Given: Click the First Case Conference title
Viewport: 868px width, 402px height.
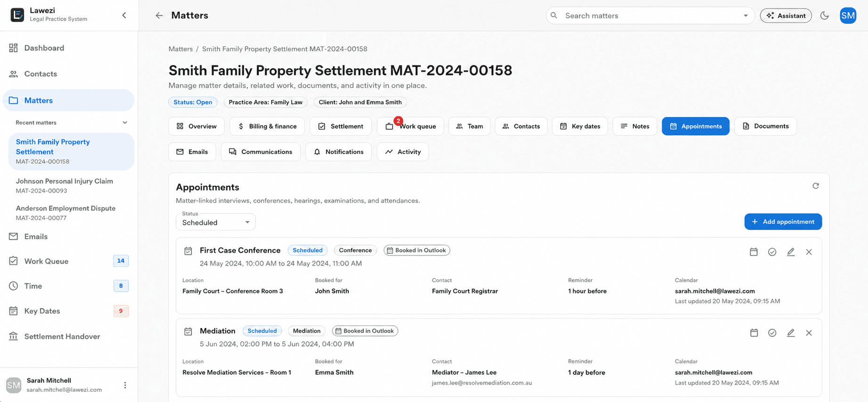Looking at the screenshot, I should 240,250.
